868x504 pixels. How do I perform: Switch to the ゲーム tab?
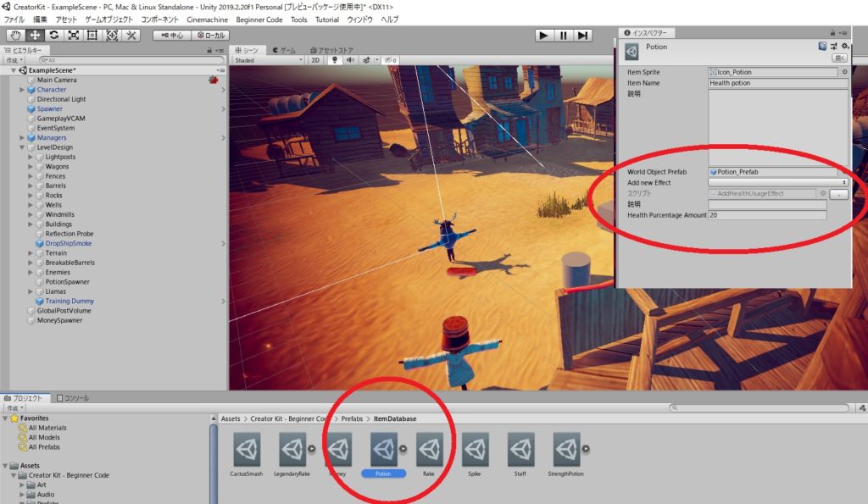tap(284, 50)
